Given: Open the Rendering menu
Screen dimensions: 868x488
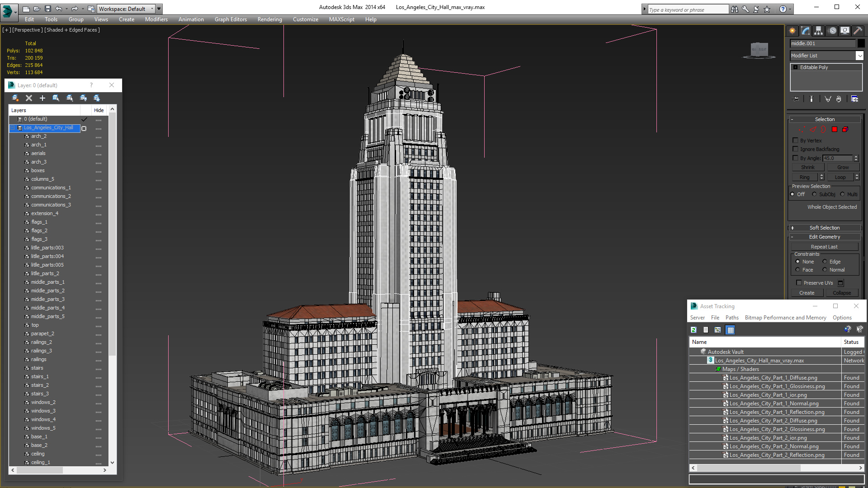Looking at the screenshot, I should point(270,19).
